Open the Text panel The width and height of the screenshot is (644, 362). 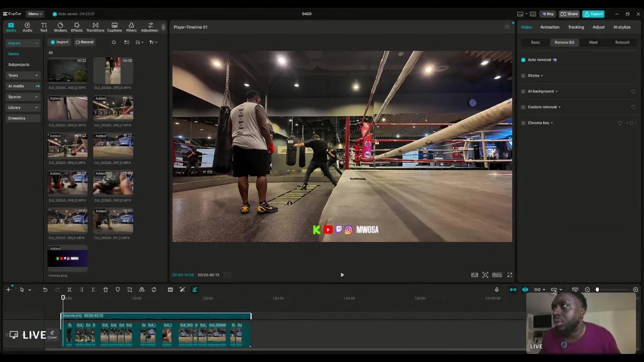(44, 27)
